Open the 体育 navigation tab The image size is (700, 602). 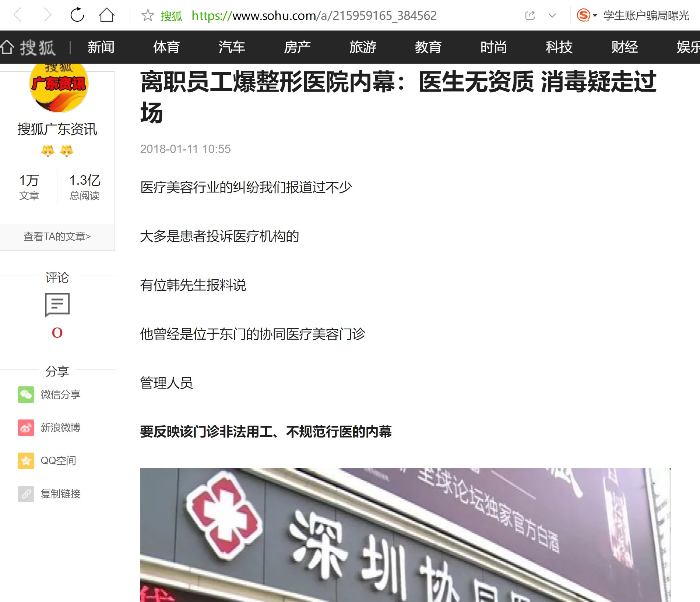click(x=166, y=47)
